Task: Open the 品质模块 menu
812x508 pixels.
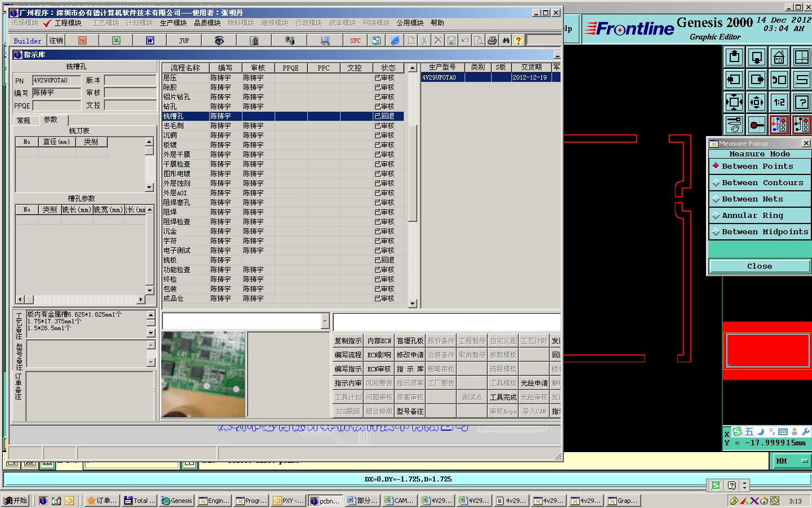Action: pyautogui.click(x=207, y=23)
